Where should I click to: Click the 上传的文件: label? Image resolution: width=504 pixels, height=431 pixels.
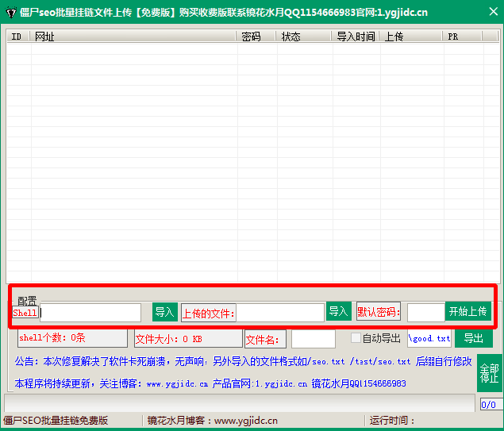click(209, 313)
